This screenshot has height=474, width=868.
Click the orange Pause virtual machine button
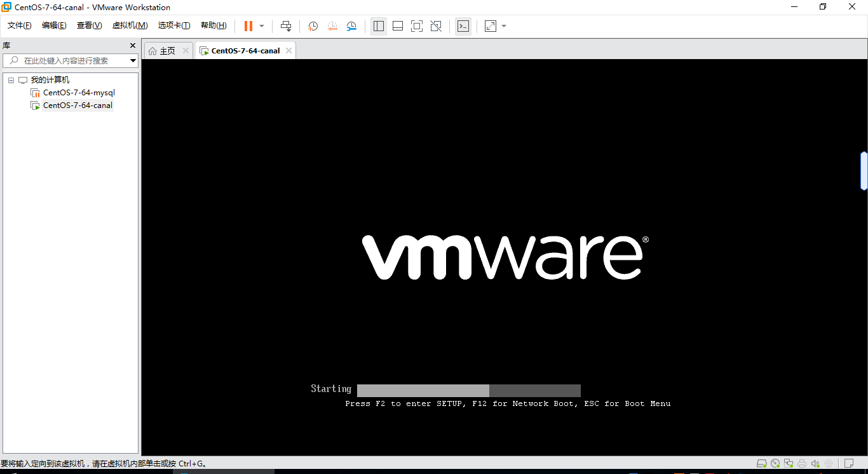pyautogui.click(x=248, y=26)
